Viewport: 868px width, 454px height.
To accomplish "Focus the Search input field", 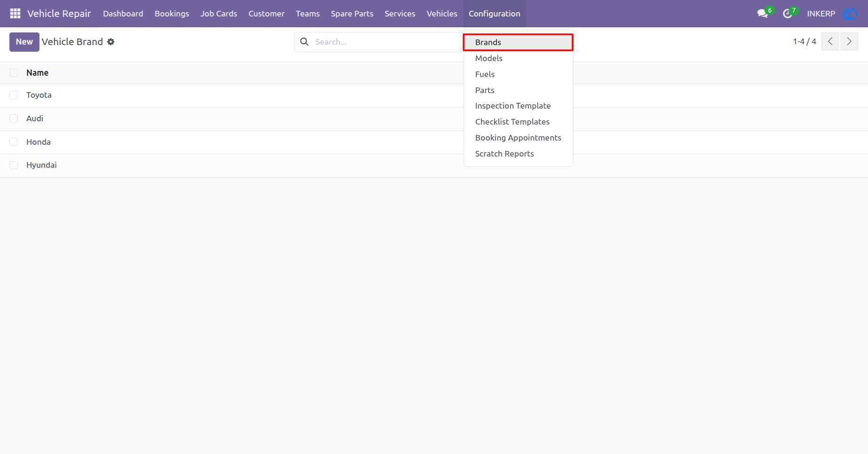I will [387, 42].
